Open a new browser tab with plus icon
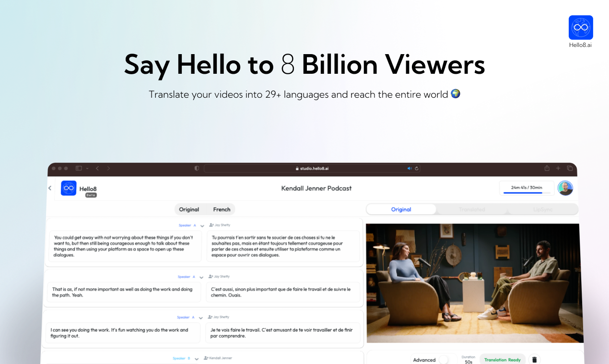609x364 pixels. click(558, 169)
